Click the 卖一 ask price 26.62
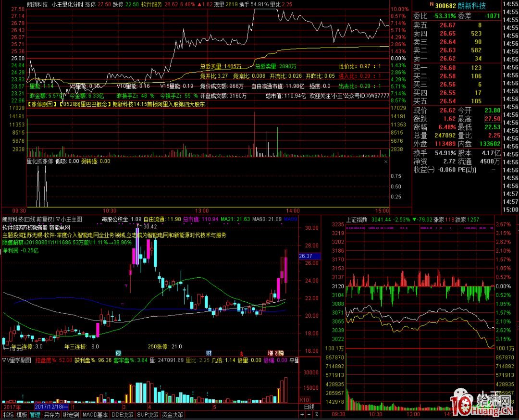 (x=447, y=59)
